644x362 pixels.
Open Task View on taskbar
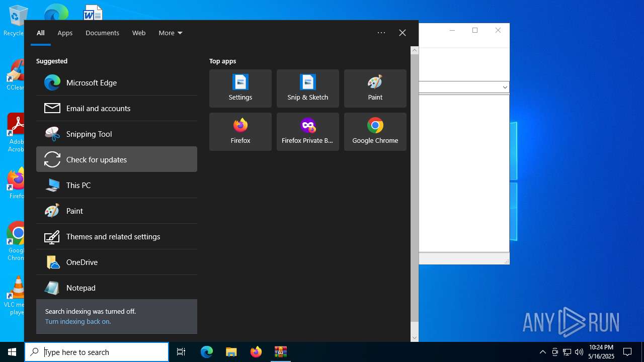(x=181, y=352)
